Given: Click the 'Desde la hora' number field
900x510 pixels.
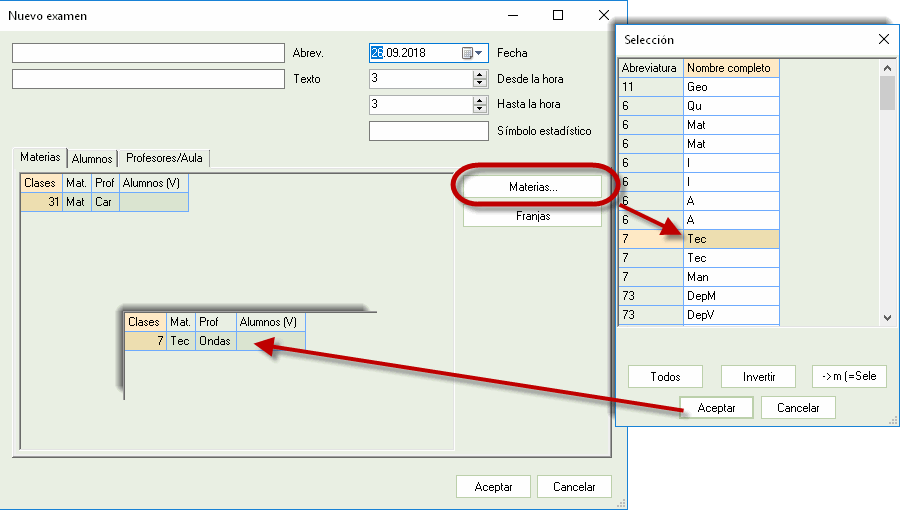Looking at the screenshot, I should pos(421,79).
